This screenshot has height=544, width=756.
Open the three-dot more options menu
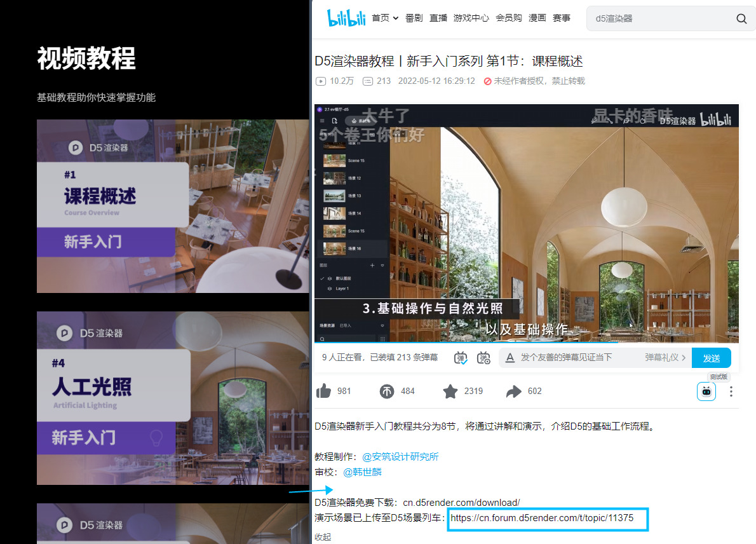(731, 391)
